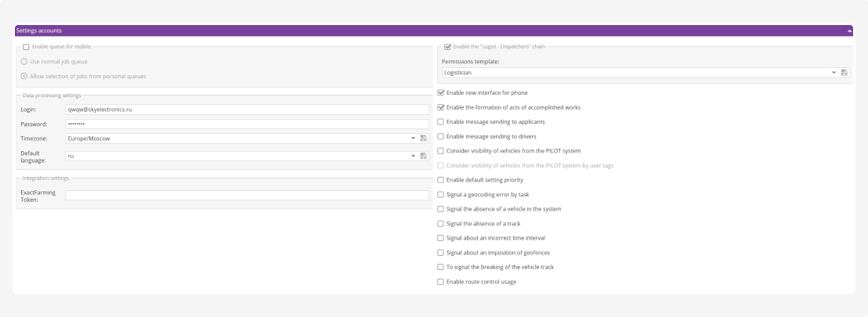Click save icon beside Permissions template
The height and width of the screenshot is (317, 868).
844,72
